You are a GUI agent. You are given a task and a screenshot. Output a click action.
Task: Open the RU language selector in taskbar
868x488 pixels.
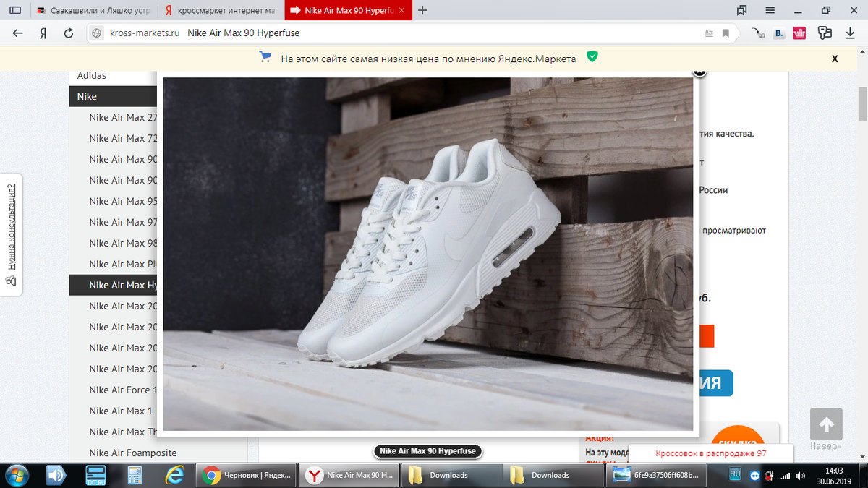tap(734, 475)
